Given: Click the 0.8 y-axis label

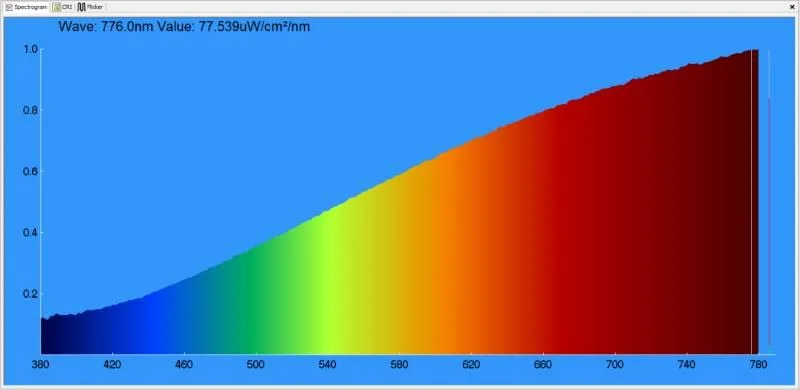Looking at the screenshot, I should point(30,110).
